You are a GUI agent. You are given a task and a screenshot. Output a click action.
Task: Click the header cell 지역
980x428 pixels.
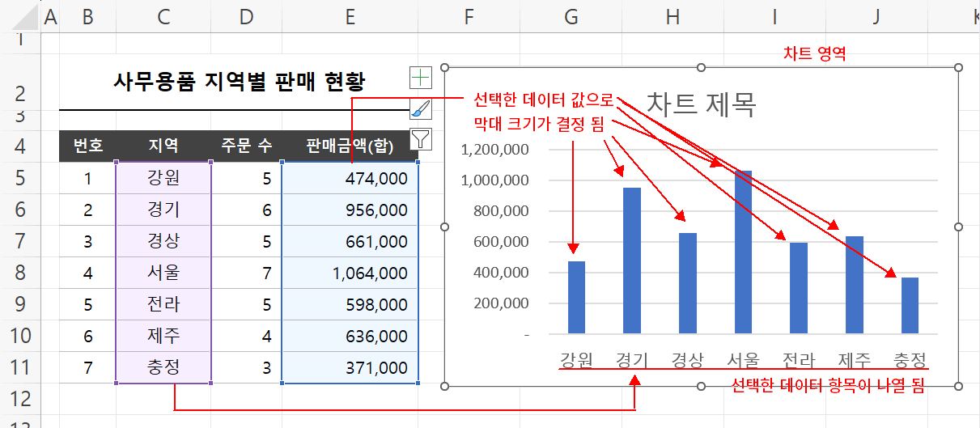(x=163, y=146)
